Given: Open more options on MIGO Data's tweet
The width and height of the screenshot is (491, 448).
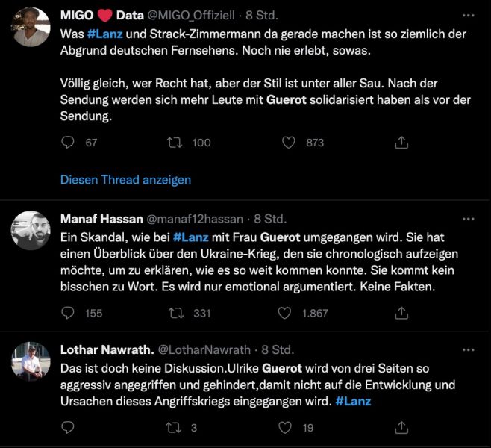Looking at the screenshot, I should tap(468, 14).
